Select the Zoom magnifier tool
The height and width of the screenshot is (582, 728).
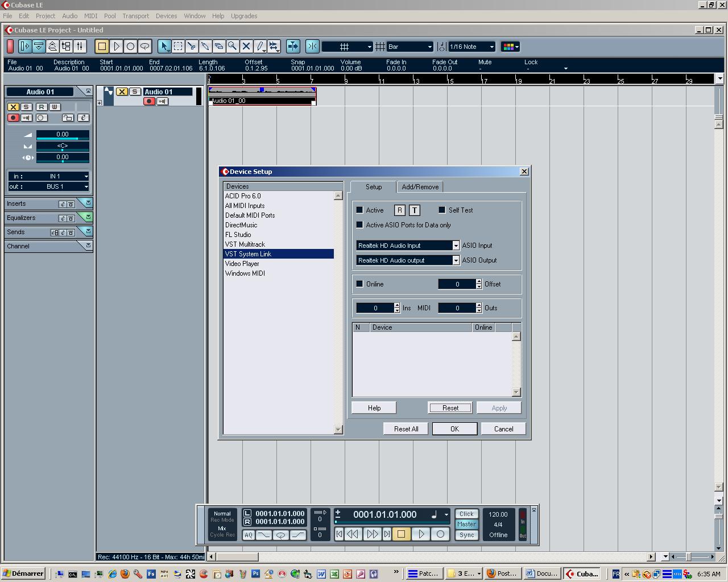click(233, 47)
